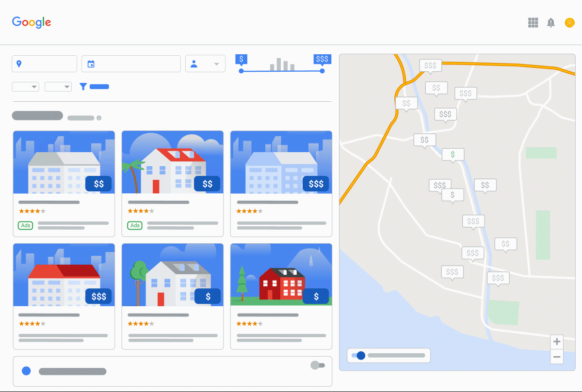The image size is (582, 392).
Task: Grab the $$$ maximum price slider handle
Action: (x=322, y=71)
